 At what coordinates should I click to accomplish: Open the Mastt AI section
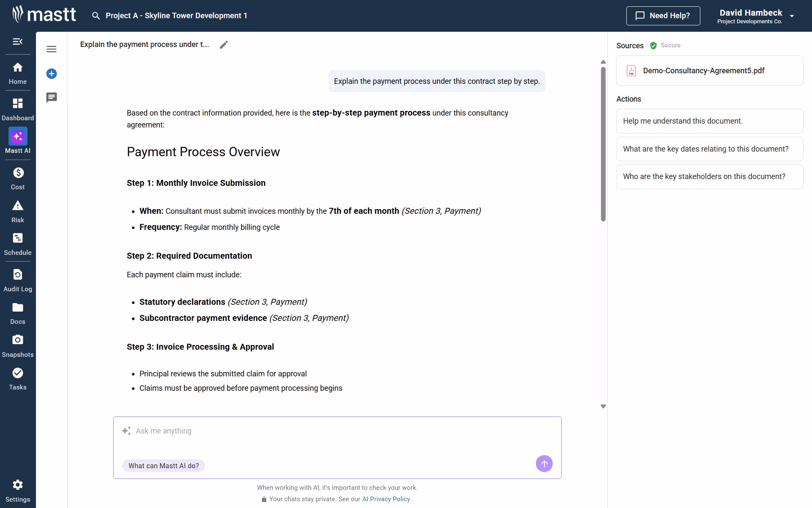[17, 141]
